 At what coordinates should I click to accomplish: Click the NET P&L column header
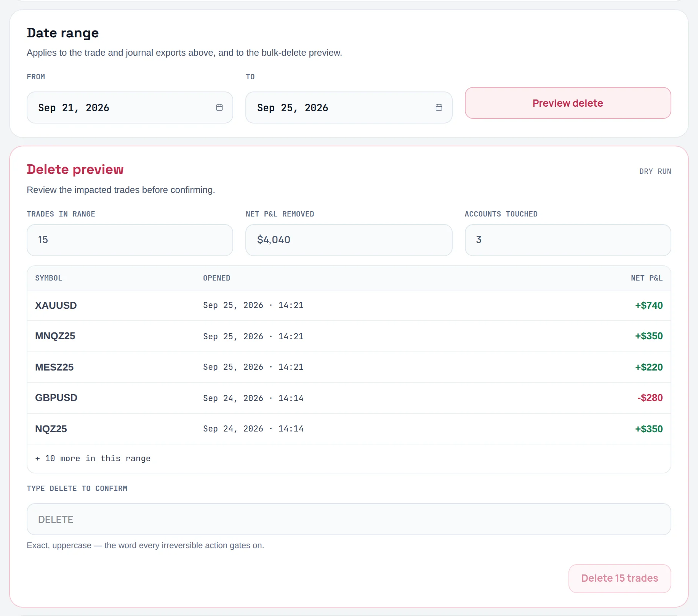click(x=647, y=278)
